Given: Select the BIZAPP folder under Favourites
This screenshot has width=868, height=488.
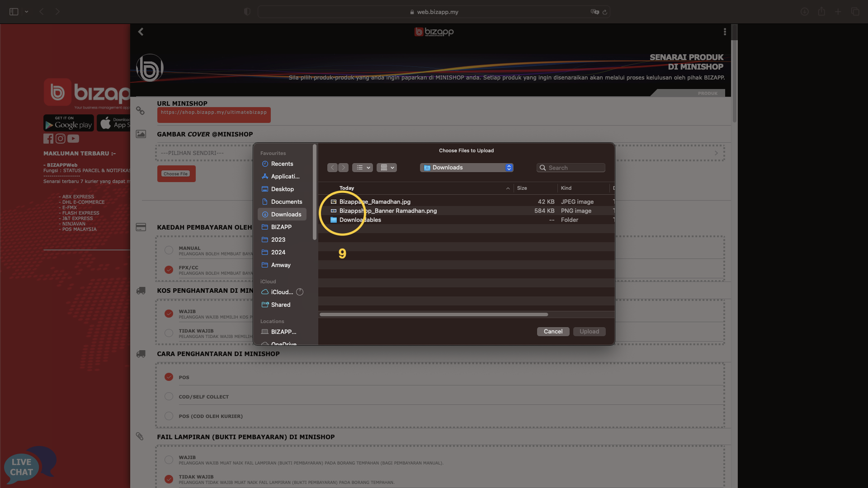Looking at the screenshot, I should pyautogui.click(x=282, y=227).
